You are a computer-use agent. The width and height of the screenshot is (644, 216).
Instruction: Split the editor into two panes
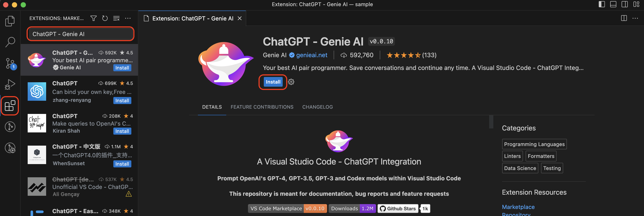(624, 18)
